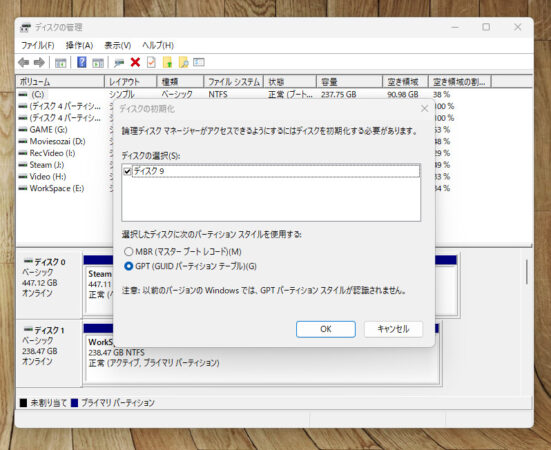Click the 237.75 GB capacity cell for C:

(339, 94)
